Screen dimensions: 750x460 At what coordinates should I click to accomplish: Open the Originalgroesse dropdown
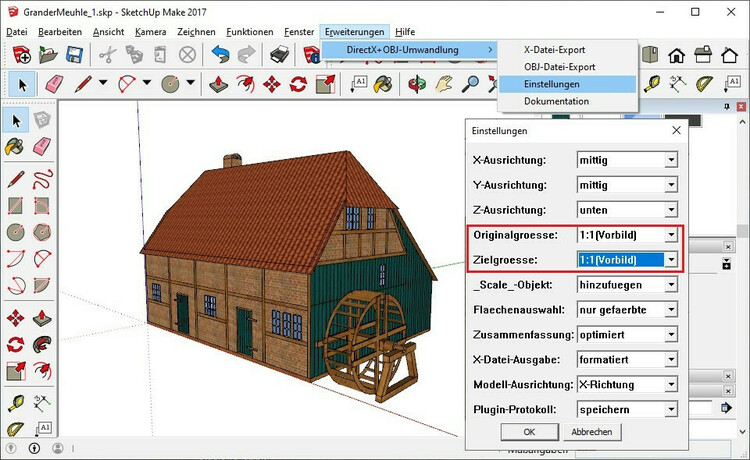click(x=671, y=235)
